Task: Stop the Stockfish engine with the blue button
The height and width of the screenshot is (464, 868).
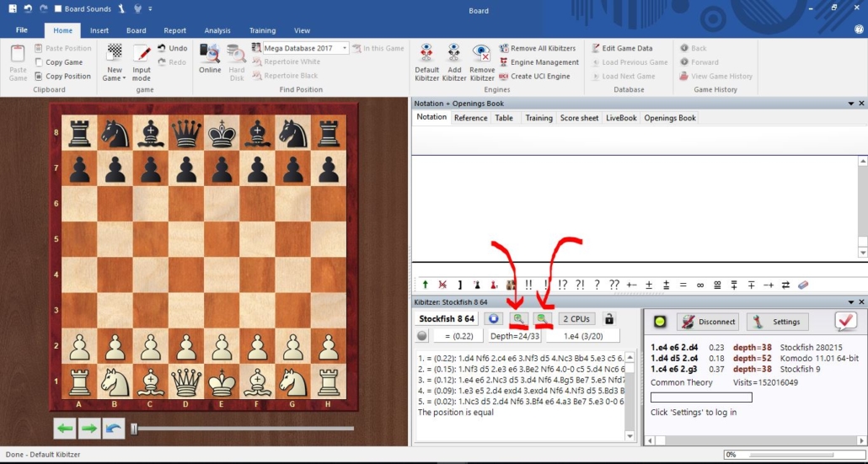Action: pyautogui.click(x=494, y=319)
